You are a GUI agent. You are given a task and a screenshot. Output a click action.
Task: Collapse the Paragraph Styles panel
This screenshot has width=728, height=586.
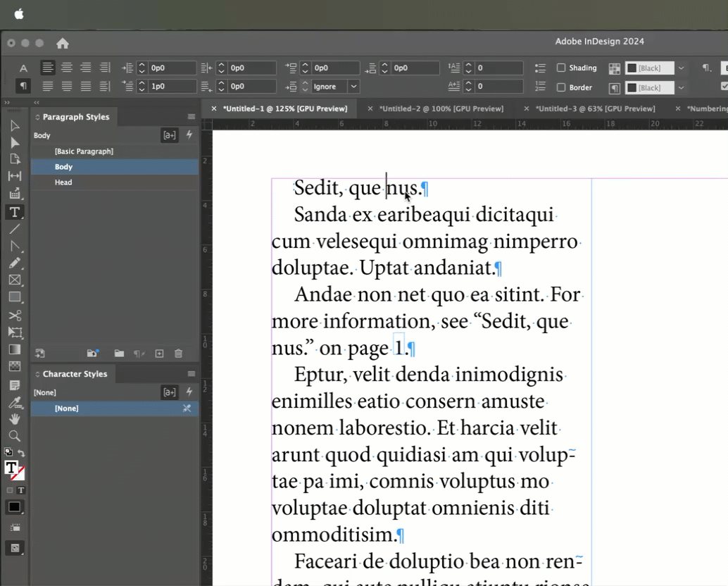pos(37,117)
